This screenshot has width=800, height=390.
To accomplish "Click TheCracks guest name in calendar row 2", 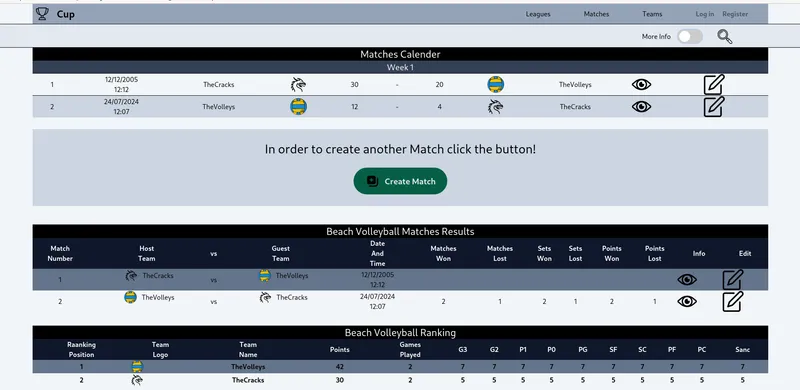I will pos(575,107).
